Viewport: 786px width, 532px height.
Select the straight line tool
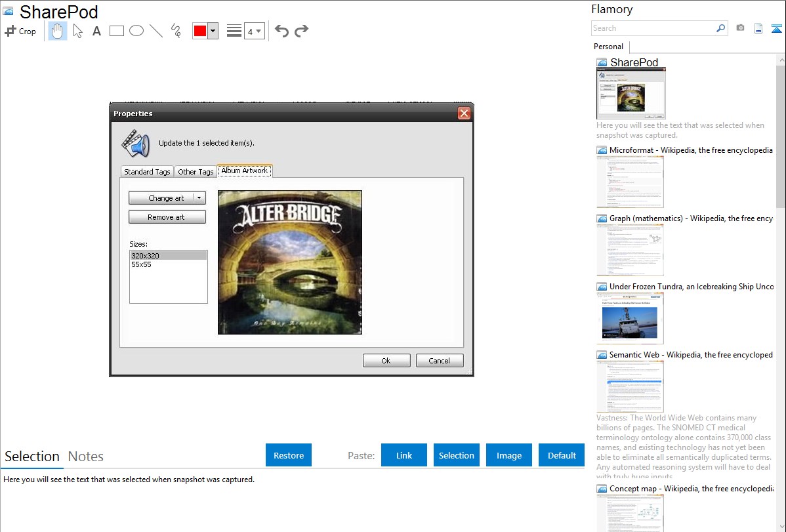coord(156,31)
